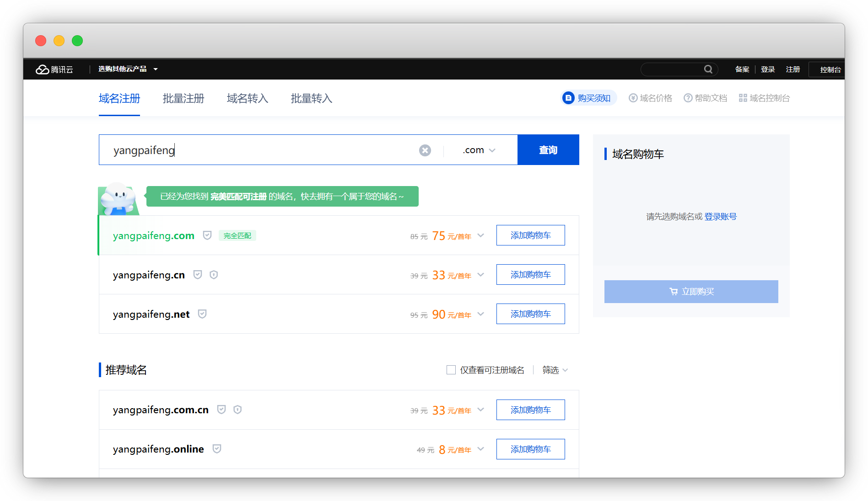The height and width of the screenshot is (501, 868).
Task: Enable 仅查看可注册域名 checkbox
Action: (x=451, y=370)
